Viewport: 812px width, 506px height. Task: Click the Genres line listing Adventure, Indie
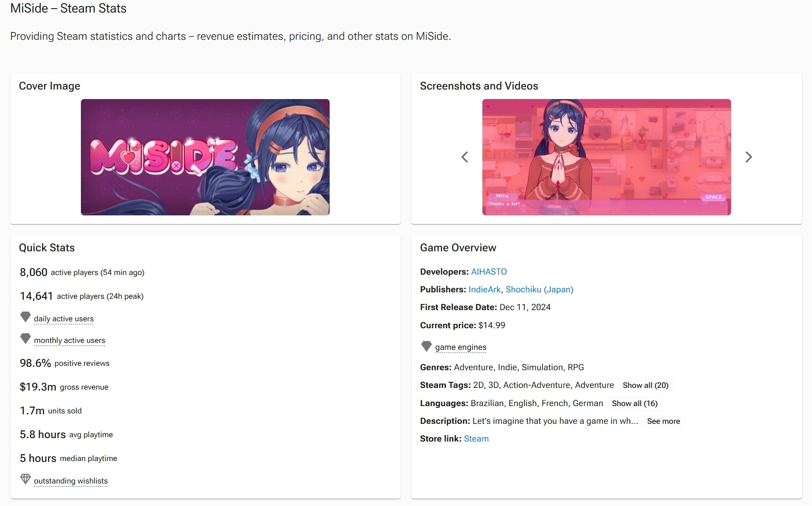point(502,367)
